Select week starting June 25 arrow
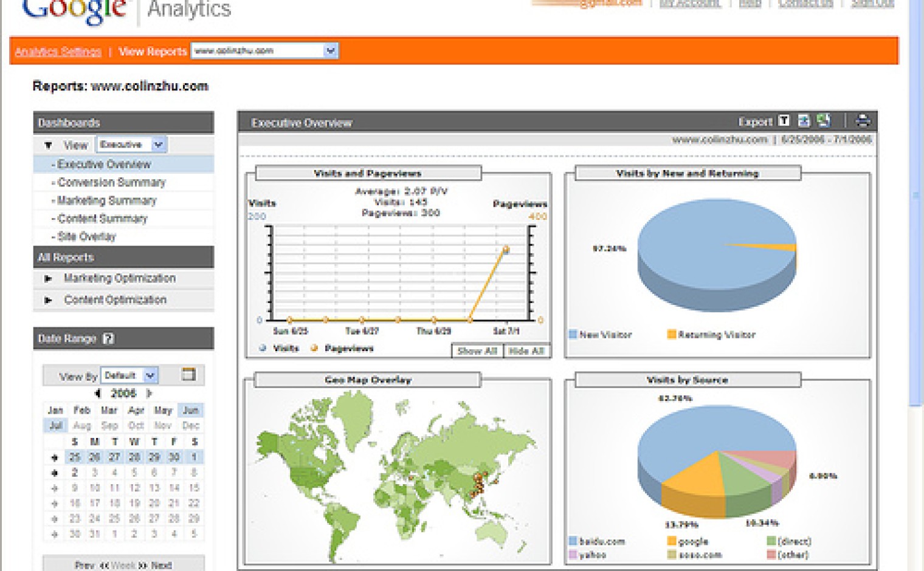Image resolution: width=924 pixels, height=571 pixels. 54,457
